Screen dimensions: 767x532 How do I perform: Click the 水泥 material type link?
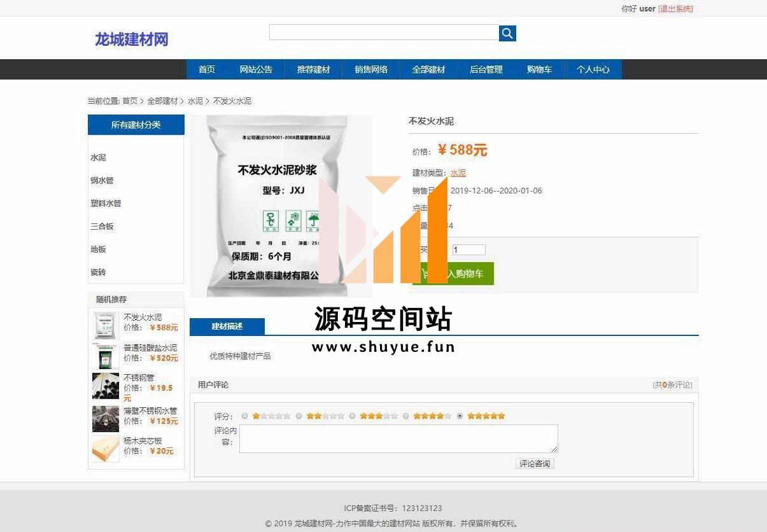(458, 173)
